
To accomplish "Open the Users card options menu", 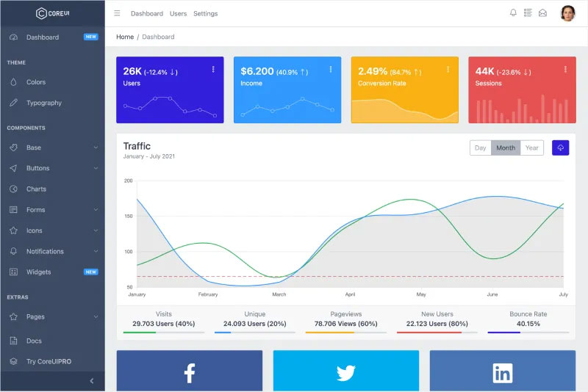I will 213,70.
